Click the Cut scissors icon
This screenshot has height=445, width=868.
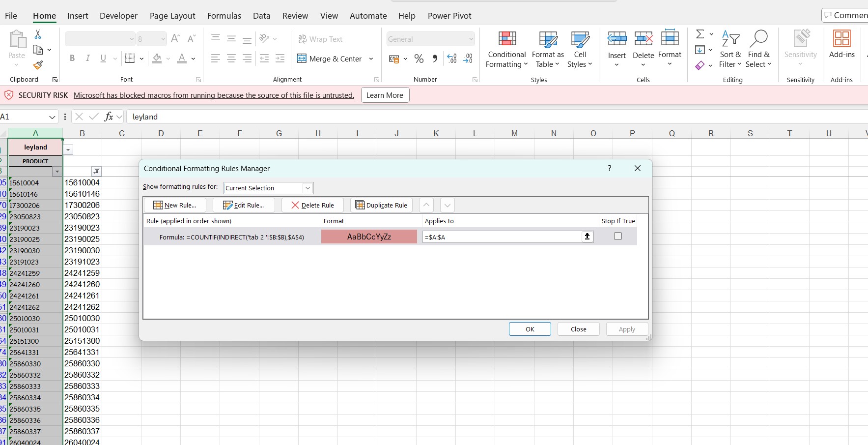(38, 34)
